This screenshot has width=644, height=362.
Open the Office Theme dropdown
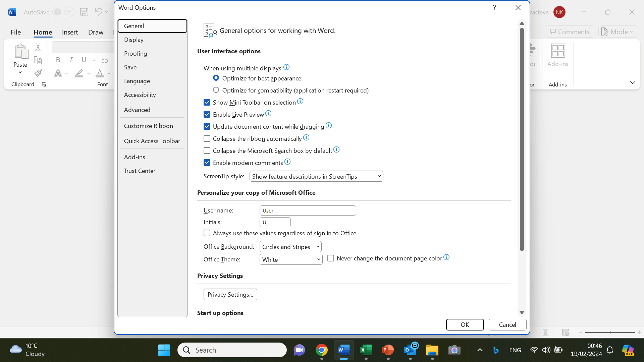click(291, 259)
